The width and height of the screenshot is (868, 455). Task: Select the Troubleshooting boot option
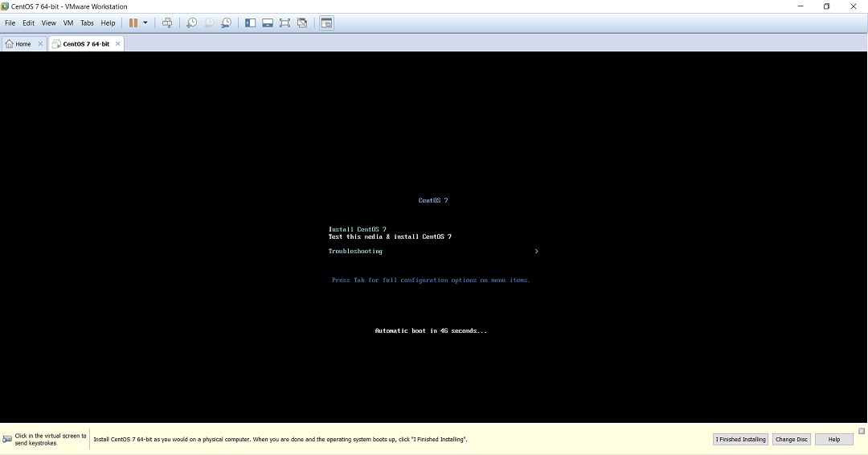pos(355,252)
